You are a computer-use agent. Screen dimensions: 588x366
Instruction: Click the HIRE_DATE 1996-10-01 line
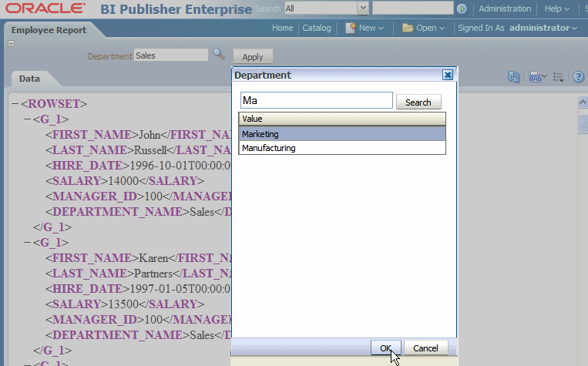click(138, 166)
